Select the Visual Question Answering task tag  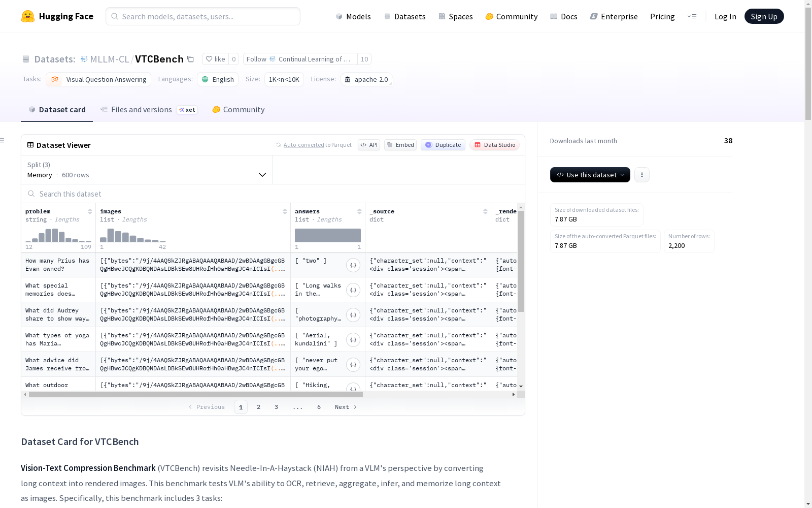[x=98, y=79]
